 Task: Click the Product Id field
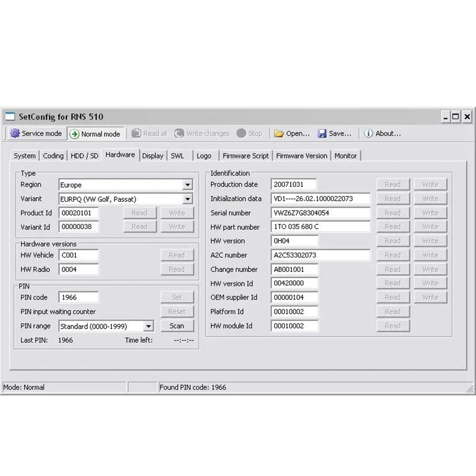click(x=78, y=213)
